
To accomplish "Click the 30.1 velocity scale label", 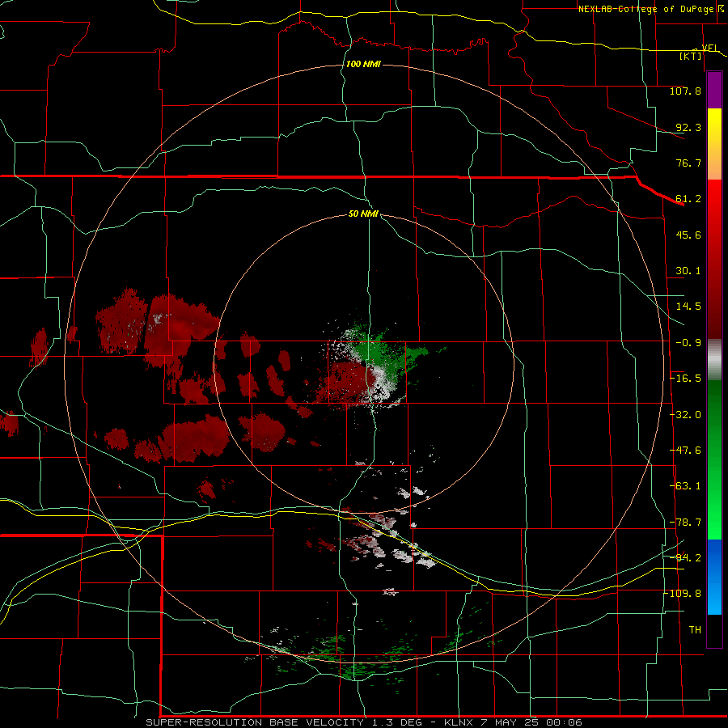I will coord(688,271).
